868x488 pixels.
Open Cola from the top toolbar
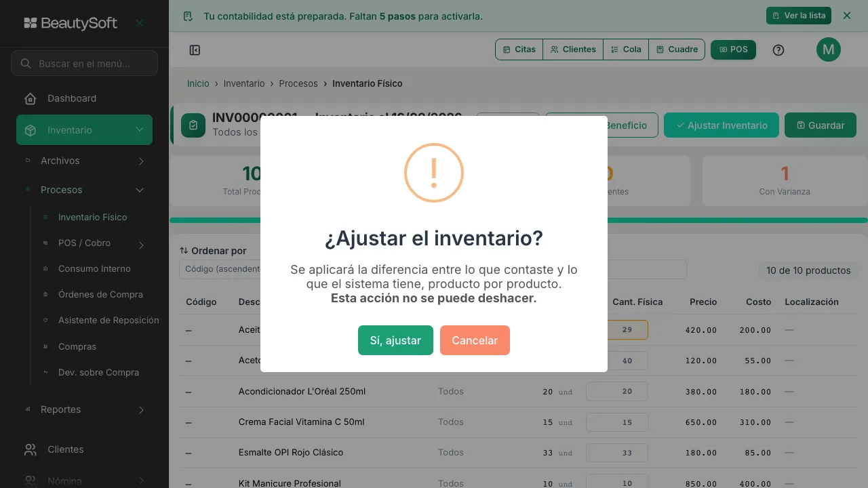[626, 49]
